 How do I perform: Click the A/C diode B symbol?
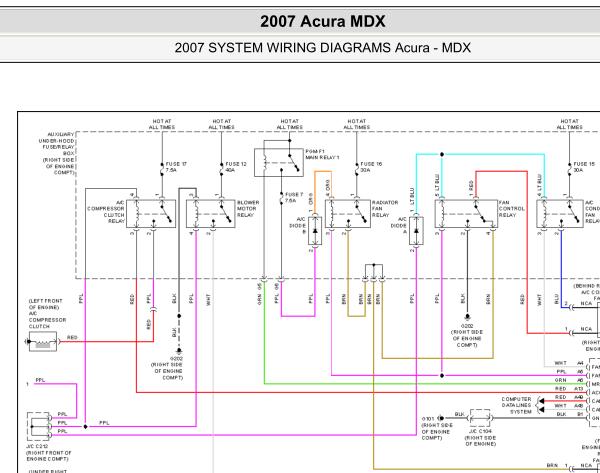click(315, 231)
